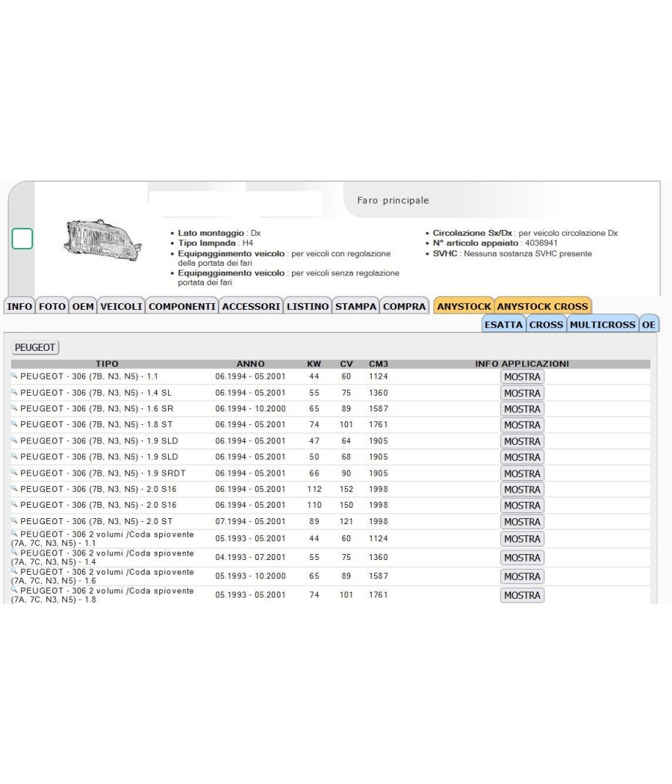Open the LISTINO tab
Viewport: 672px width, 784px height.
coord(308,306)
